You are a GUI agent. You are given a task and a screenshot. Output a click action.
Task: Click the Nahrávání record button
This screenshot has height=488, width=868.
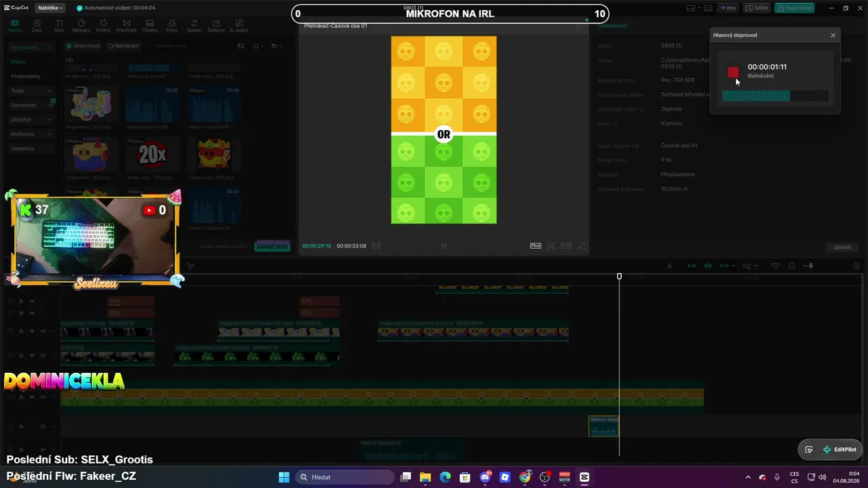(123, 46)
